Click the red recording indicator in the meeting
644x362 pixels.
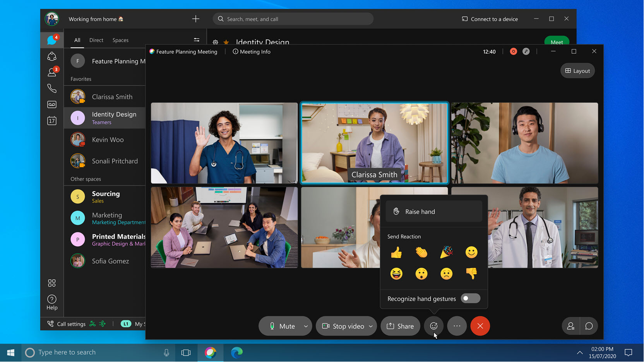tap(514, 51)
